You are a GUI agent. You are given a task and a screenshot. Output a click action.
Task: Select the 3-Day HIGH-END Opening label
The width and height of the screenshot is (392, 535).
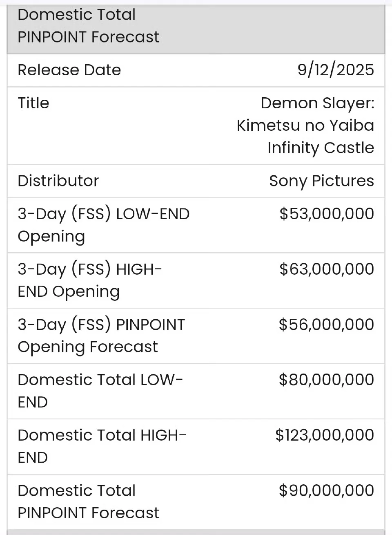(x=90, y=280)
